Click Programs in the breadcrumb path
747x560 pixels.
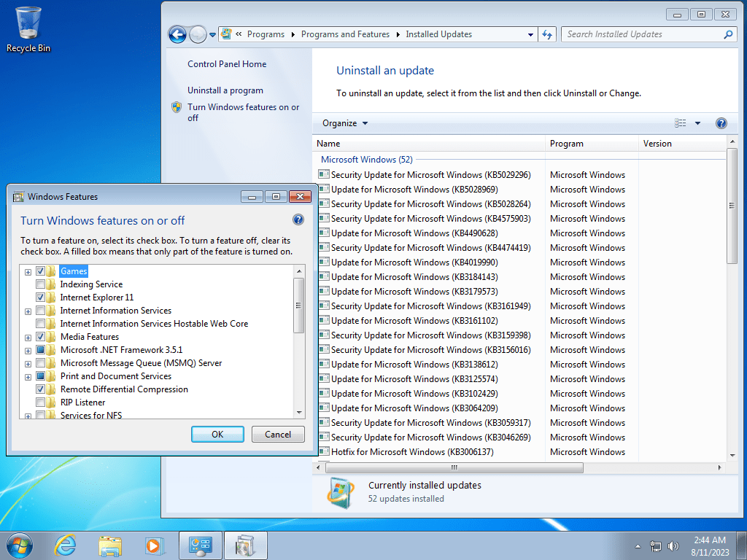[266, 34]
